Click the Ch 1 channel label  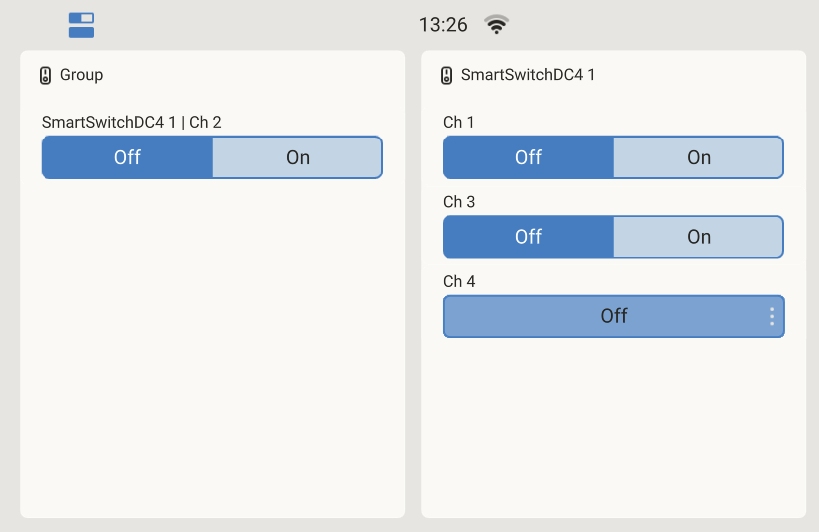pos(459,123)
